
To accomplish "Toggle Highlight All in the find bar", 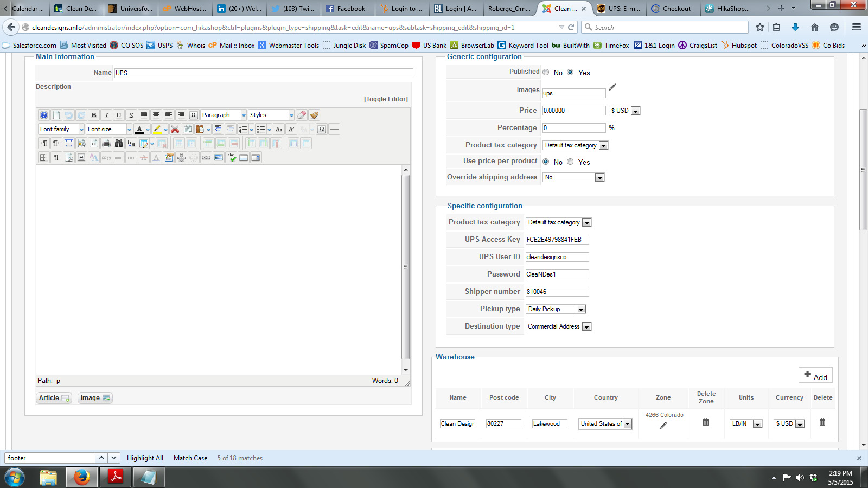I will click(145, 458).
